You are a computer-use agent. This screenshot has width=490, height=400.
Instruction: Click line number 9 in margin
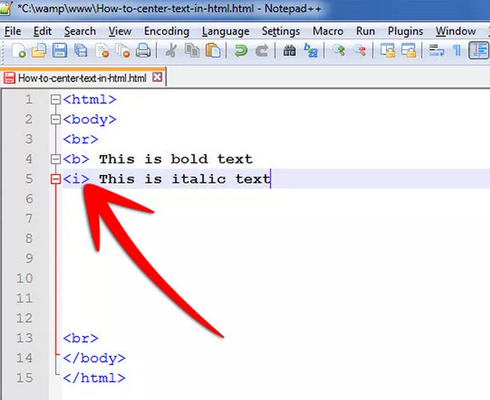tap(29, 259)
